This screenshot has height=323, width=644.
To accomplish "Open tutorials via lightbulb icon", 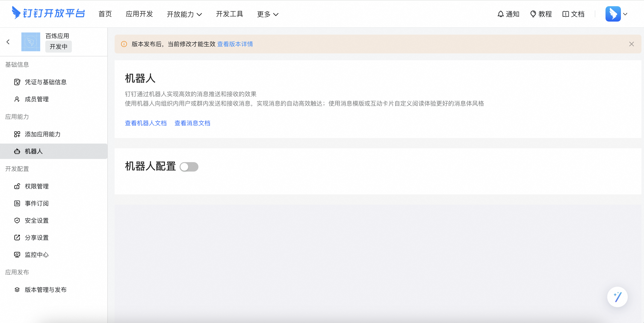I will (533, 14).
